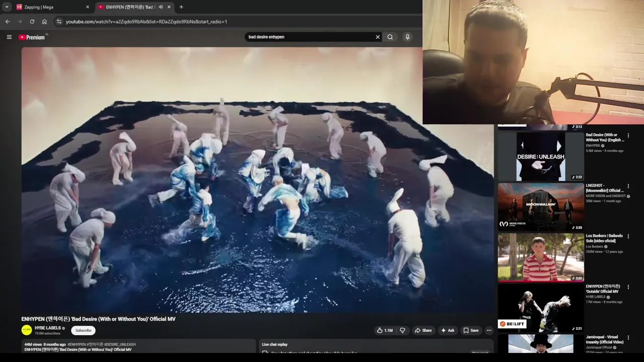
Task: Reload the page with the refresh icon
Action: pyautogui.click(x=32, y=22)
